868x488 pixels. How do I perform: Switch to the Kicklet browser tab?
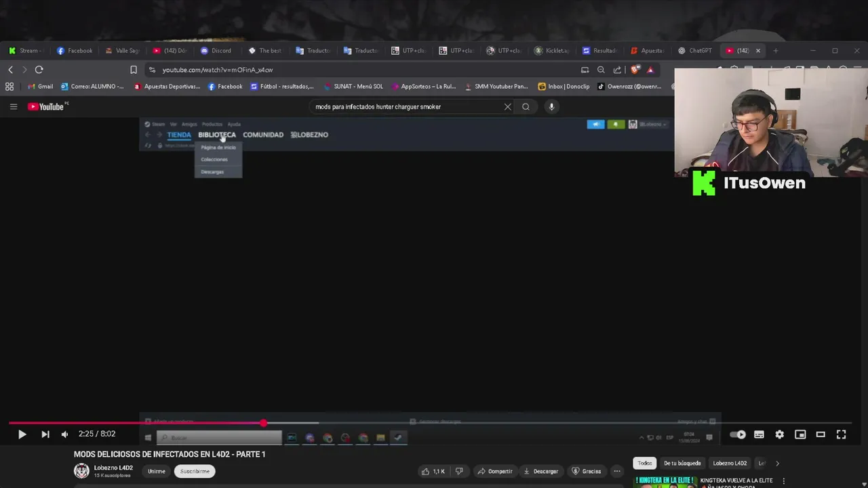click(552, 51)
